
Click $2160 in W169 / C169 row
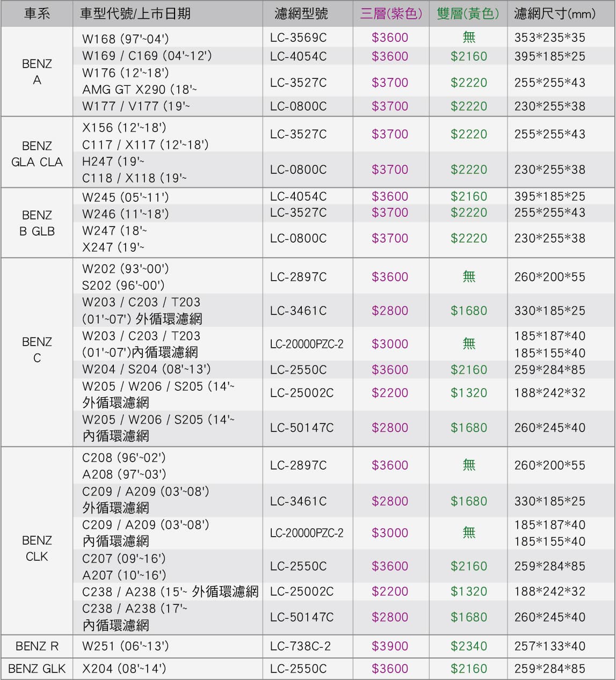(469, 56)
